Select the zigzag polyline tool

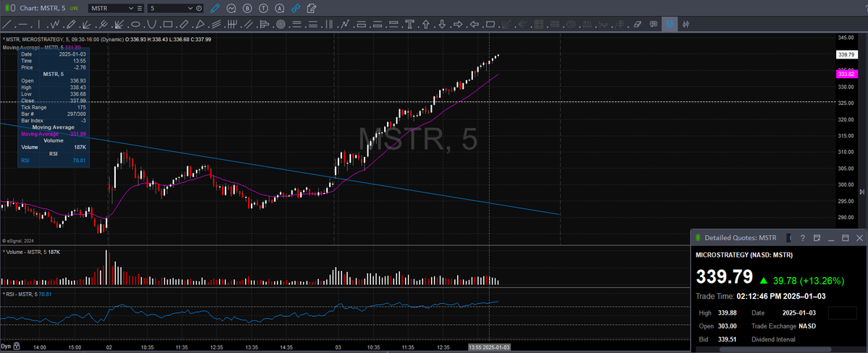pos(55,25)
